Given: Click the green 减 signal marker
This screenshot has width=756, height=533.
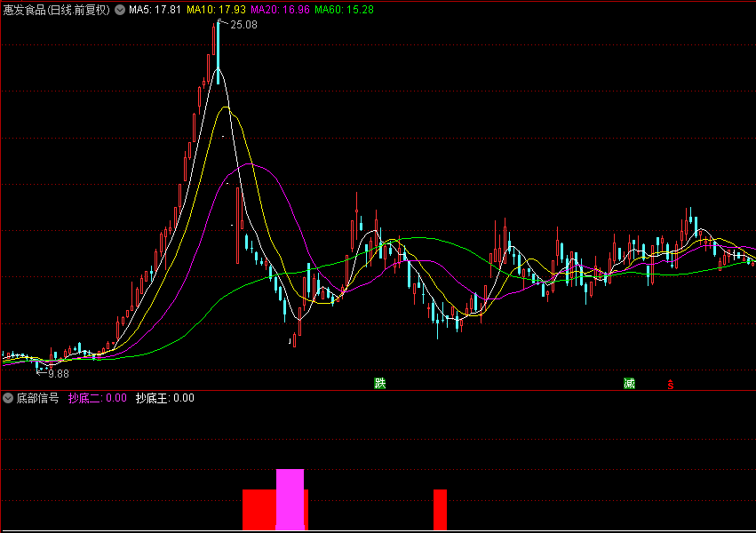Looking at the screenshot, I should click(x=629, y=384).
